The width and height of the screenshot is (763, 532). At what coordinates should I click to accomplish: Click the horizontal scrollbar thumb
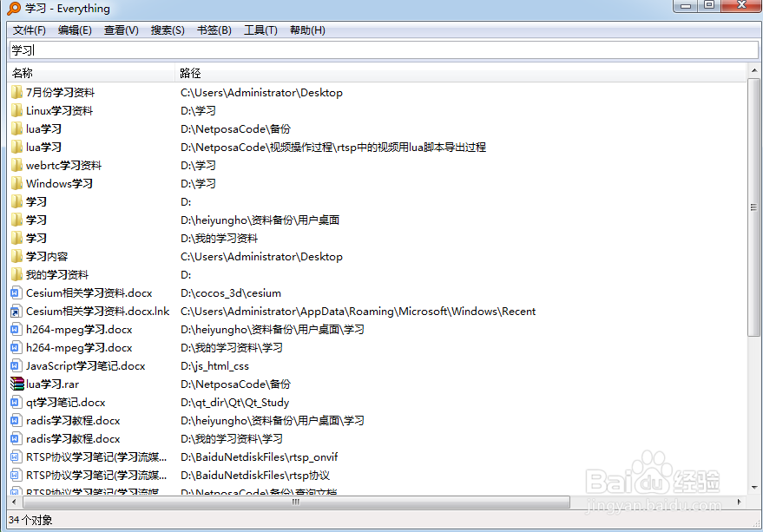pyautogui.click(x=295, y=502)
